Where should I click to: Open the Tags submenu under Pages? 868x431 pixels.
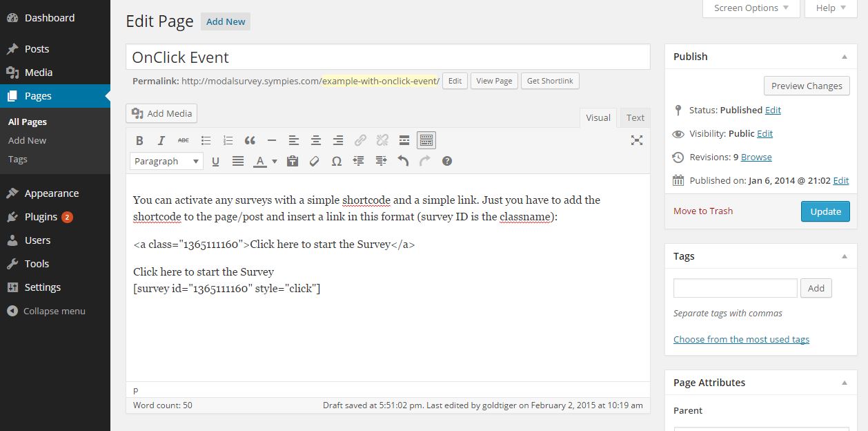click(18, 159)
